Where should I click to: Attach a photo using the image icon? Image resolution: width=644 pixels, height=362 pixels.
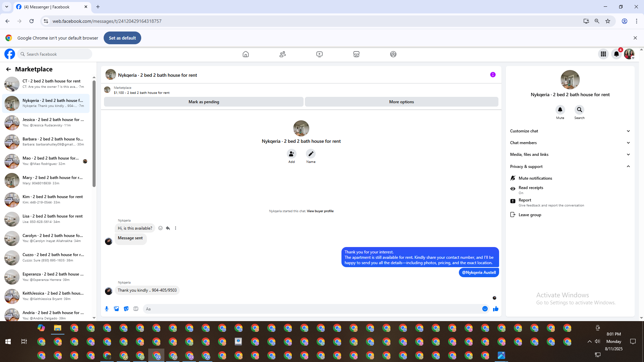(x=116, y=309)
